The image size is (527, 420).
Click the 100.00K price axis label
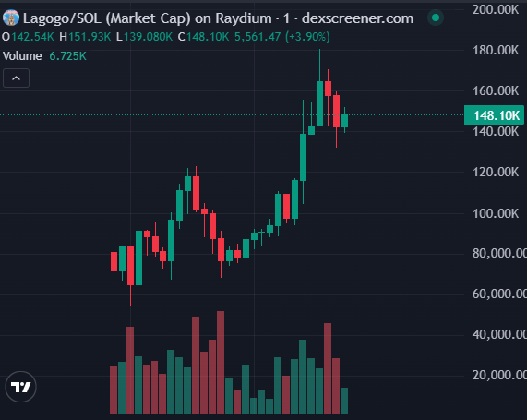point(496,213)
